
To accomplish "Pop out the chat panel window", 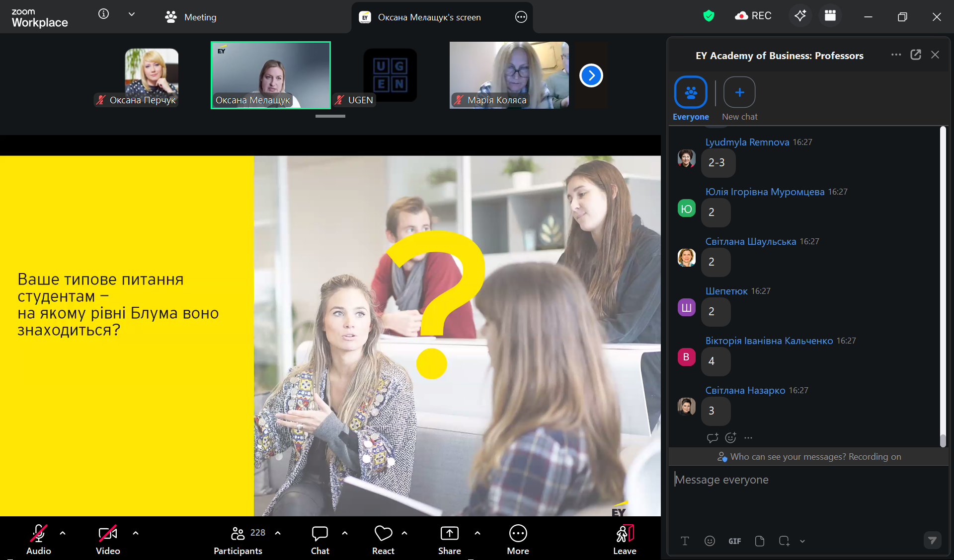I will pos(915,55).
